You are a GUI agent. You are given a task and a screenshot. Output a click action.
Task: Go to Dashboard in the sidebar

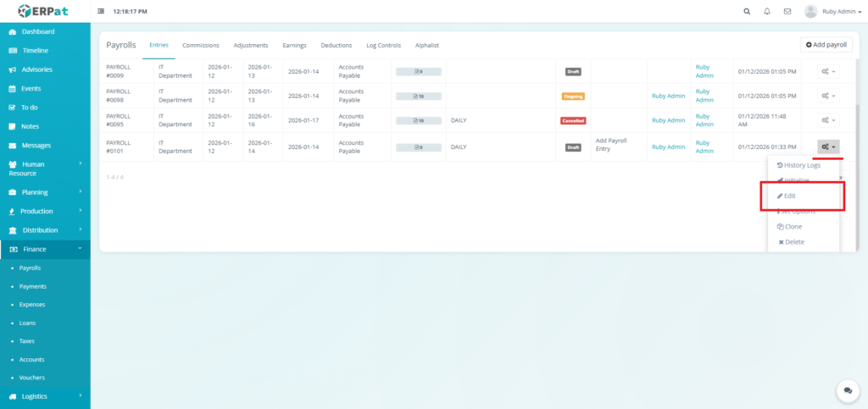tap(37, 31)
